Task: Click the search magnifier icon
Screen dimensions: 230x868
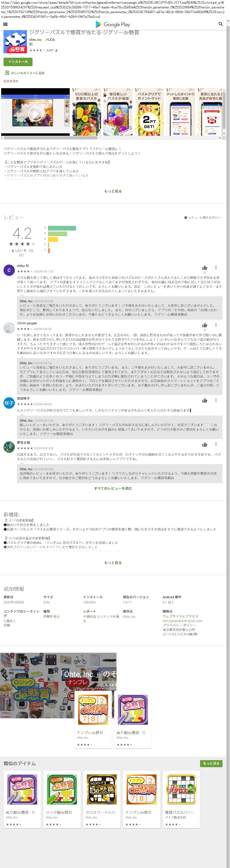Action: 221,24
